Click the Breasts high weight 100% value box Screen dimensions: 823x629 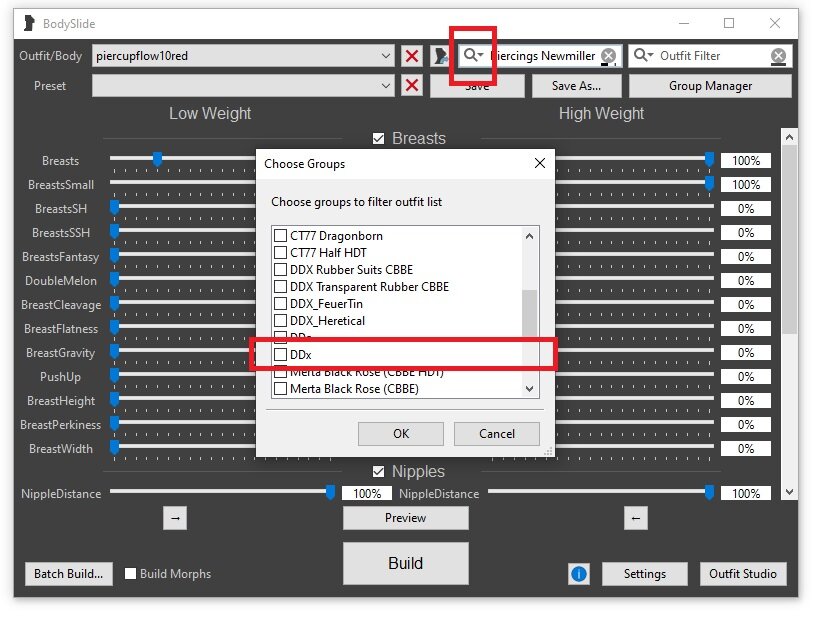click(746, 161)
